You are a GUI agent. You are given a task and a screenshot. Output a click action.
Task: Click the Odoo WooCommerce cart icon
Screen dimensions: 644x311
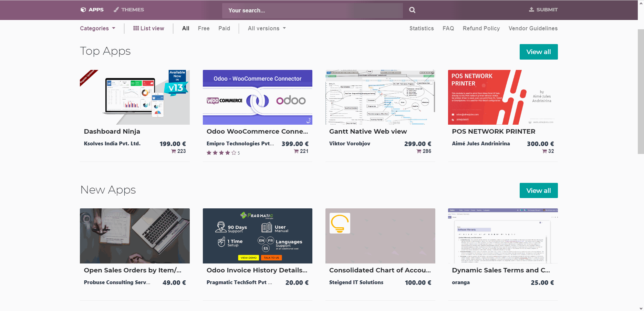tap(296, 151)
